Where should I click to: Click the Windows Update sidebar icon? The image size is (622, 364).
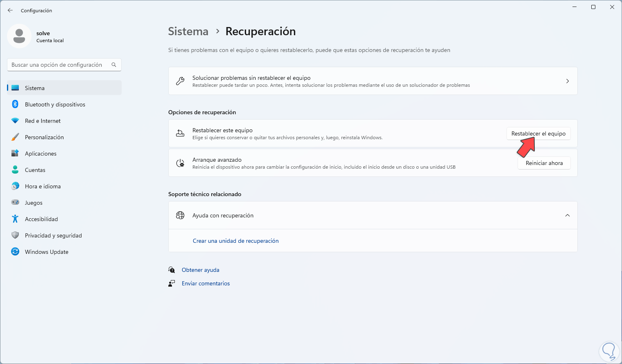[15, 252]
